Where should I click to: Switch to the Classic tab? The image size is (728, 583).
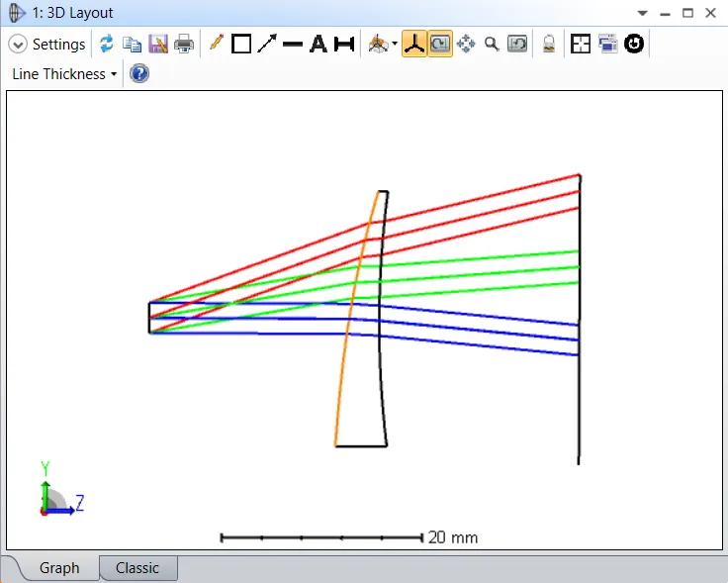pos(137,568)
